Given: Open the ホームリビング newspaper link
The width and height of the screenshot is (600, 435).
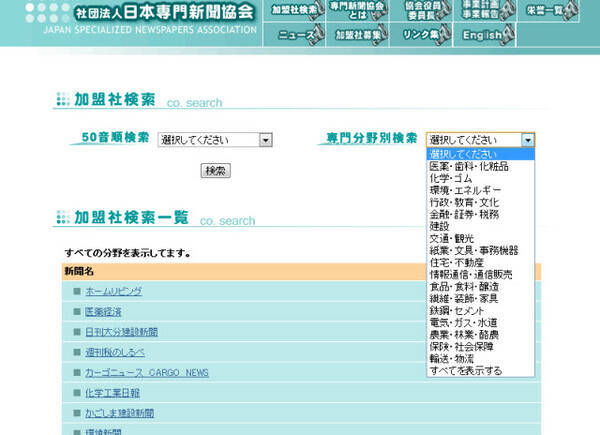Looking at the screenshot, I should [x=113, y=291].
